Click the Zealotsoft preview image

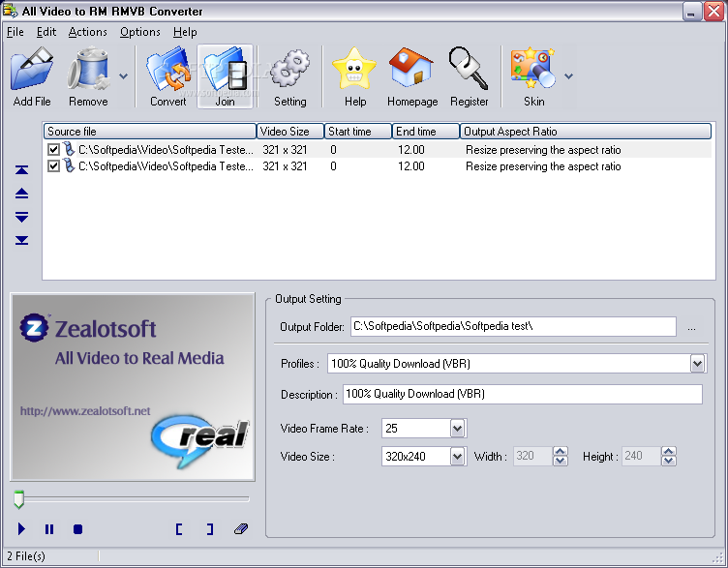point(133,387)
